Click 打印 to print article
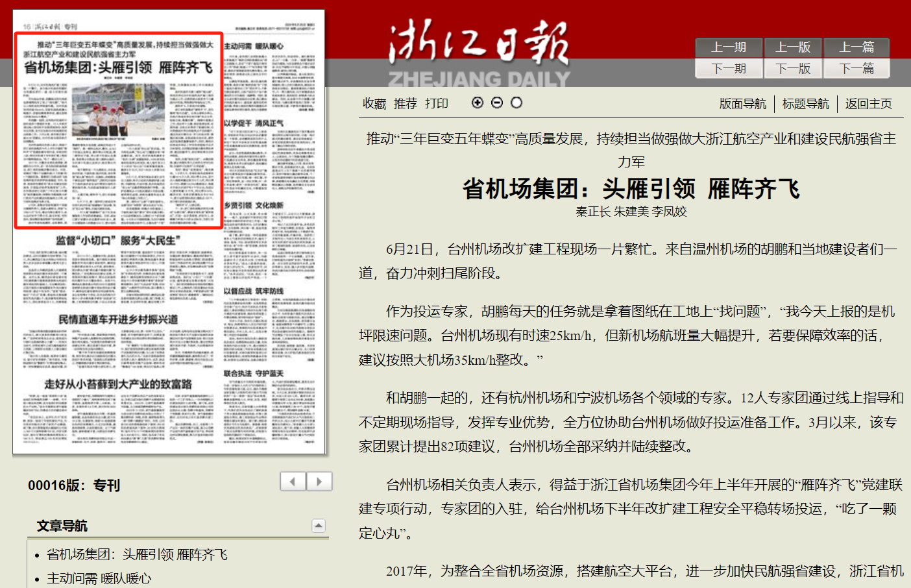911x588 pixels. coord(437,104)
